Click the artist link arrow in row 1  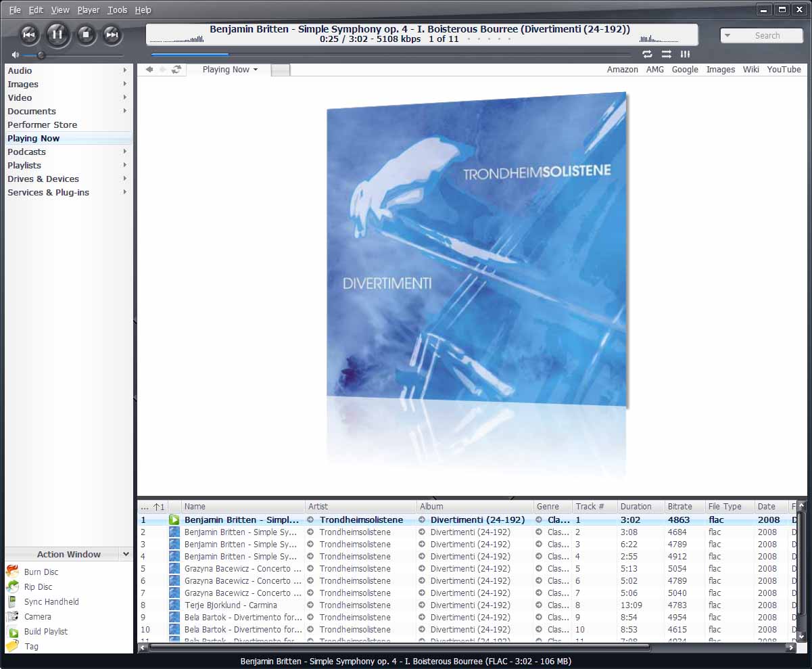(310, 520)
